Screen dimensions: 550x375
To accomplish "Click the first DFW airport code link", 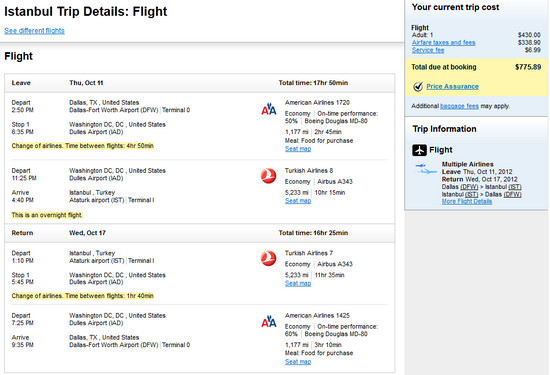I will [469, 187].
